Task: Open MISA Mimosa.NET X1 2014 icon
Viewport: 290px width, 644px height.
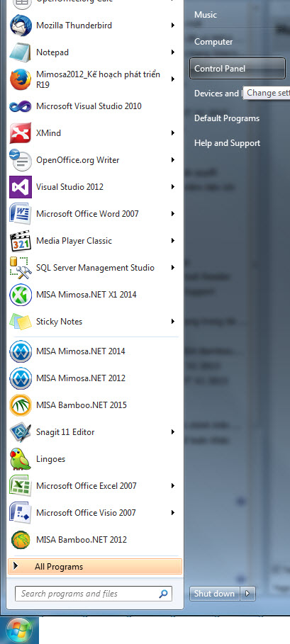Action: pos(20,295)
